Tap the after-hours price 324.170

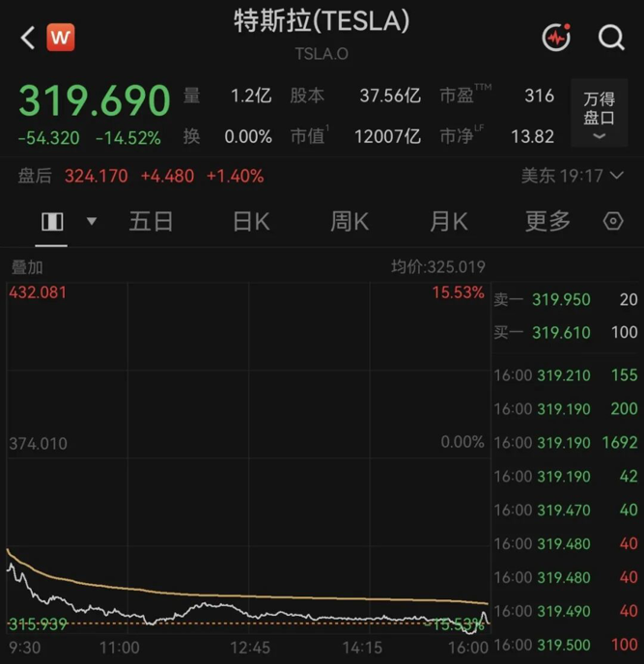pyautogui.click(x=97, y=176)
